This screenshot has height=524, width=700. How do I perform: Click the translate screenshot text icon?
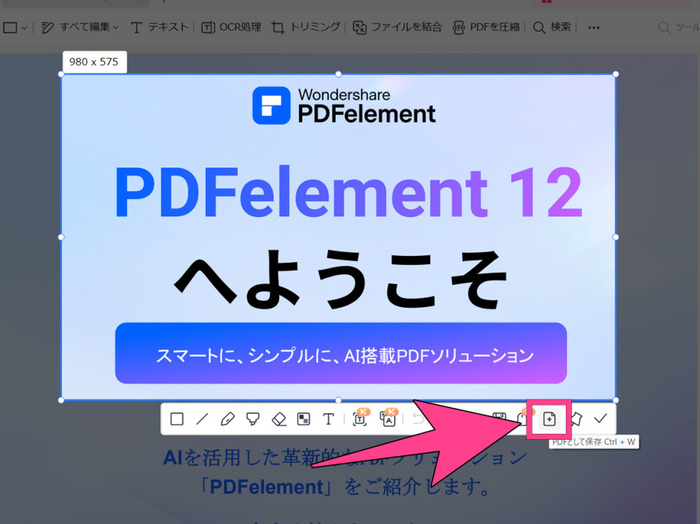tap(388, 418)
